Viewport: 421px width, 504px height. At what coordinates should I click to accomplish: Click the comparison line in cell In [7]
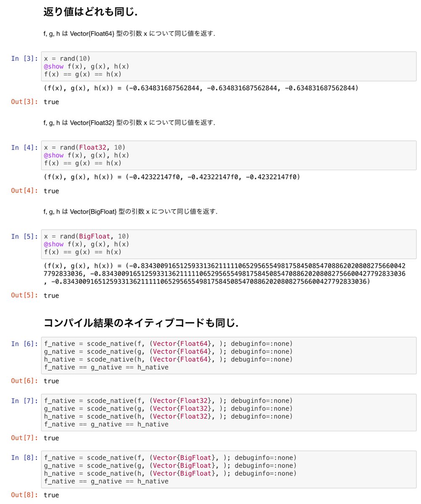tap(106, 424)
